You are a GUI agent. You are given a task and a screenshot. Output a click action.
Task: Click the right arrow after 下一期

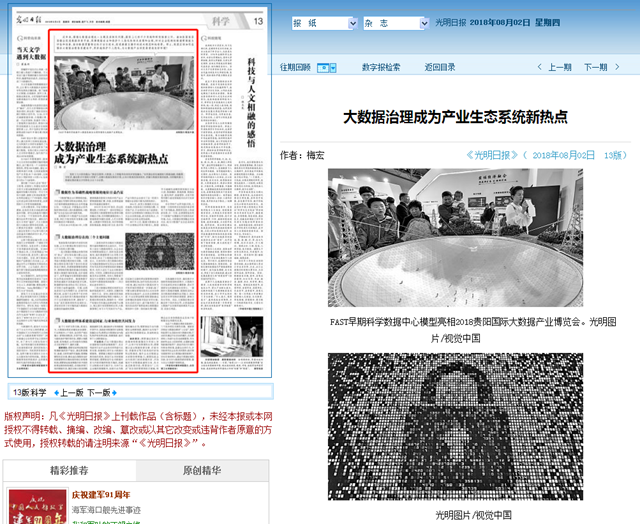(620, 68)
